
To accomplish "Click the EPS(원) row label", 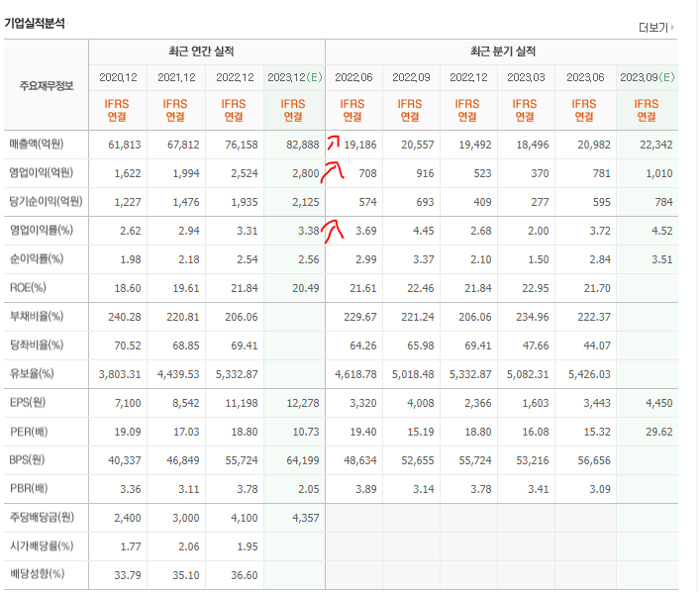I will [28, 402].
